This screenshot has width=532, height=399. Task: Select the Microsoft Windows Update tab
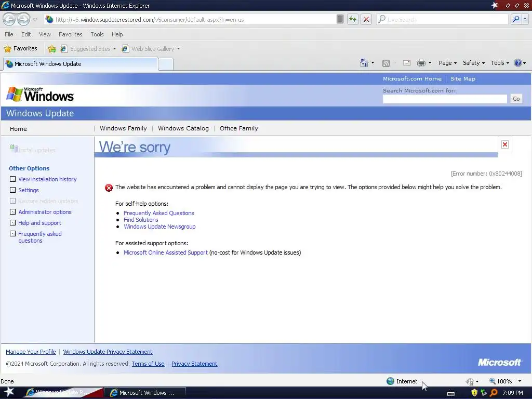point(81,64)
